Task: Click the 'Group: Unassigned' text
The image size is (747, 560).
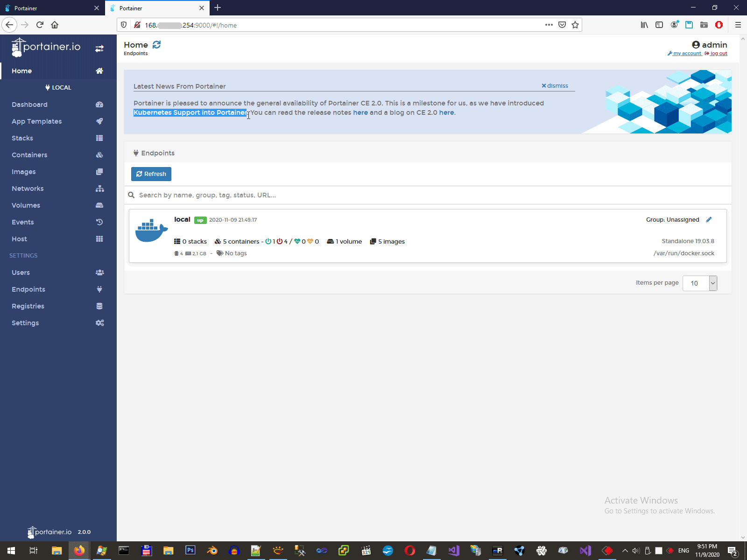Action: pos(673,220)
